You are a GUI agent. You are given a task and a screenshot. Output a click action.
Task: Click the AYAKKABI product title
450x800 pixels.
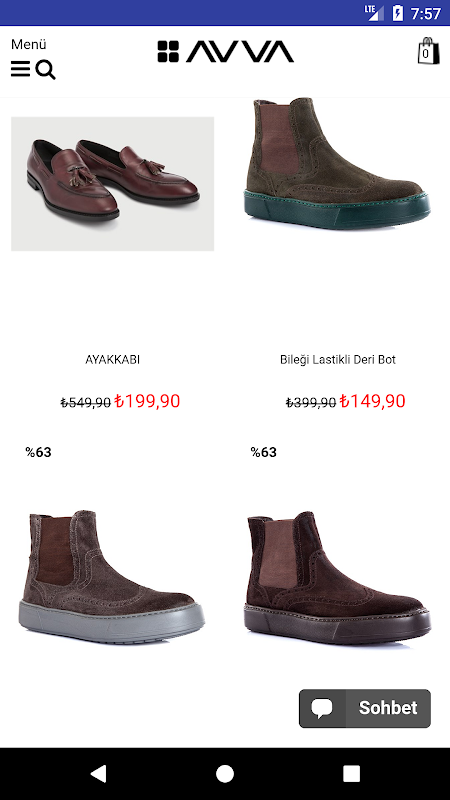pos(112,360)
